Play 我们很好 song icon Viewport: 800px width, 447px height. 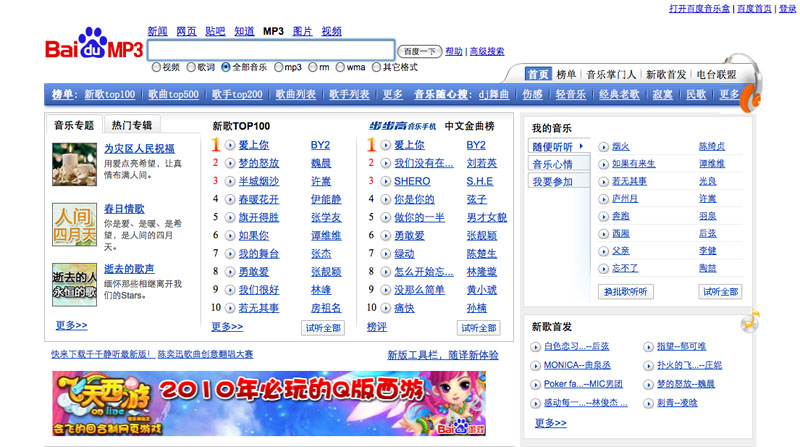230,290
